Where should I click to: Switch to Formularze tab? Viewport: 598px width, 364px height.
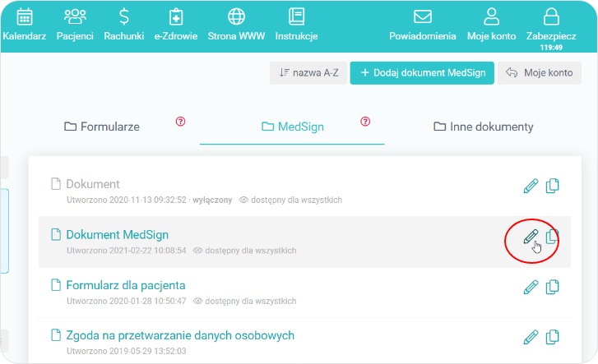(x=102, y=127)
